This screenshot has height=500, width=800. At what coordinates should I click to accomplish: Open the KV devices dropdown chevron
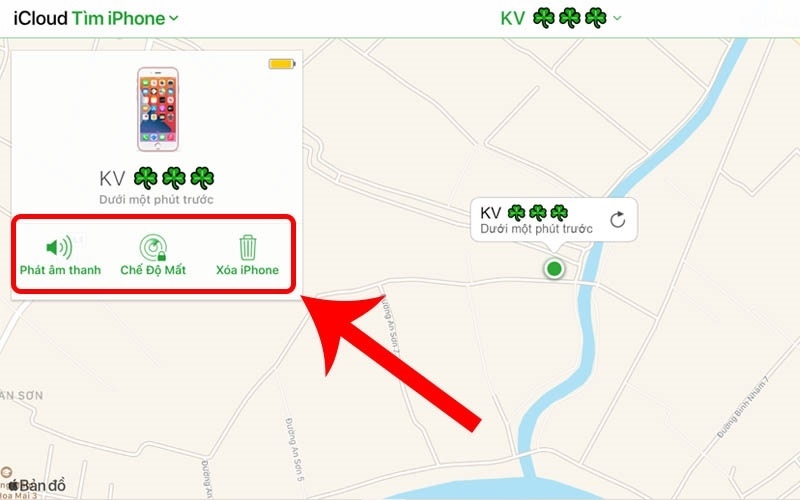coord(617,18)
